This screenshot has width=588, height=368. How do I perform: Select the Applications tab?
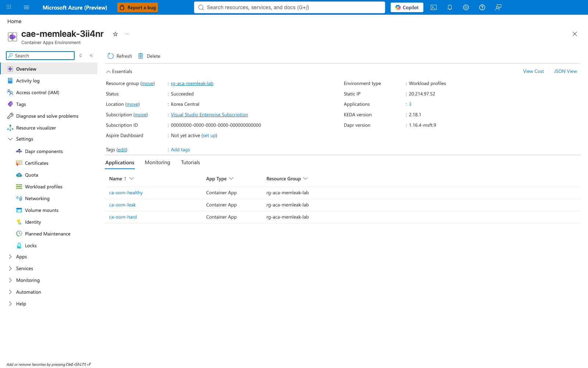120,163
